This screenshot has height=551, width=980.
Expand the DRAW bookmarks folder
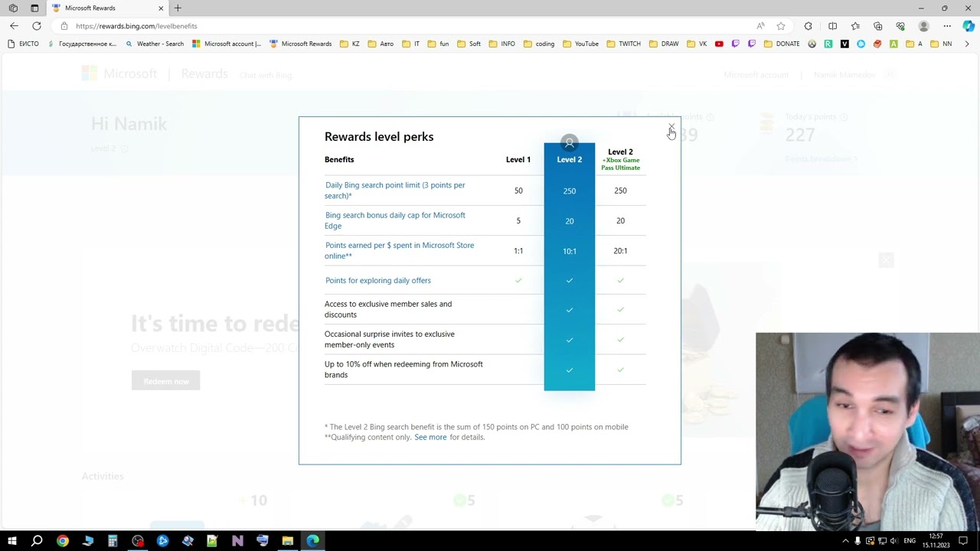click(x=664, y=44)
